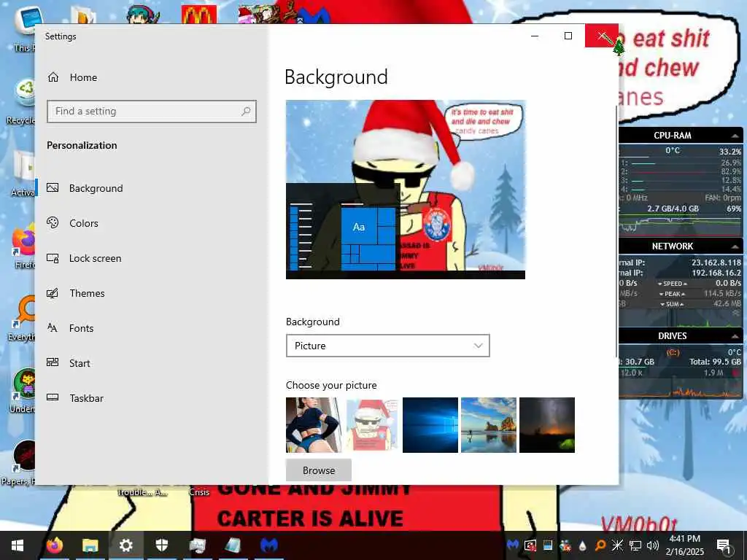Click the Themes brush icon in sidebar
The width and height of the screenshot is (747, 560).
[x=53, y=293]
